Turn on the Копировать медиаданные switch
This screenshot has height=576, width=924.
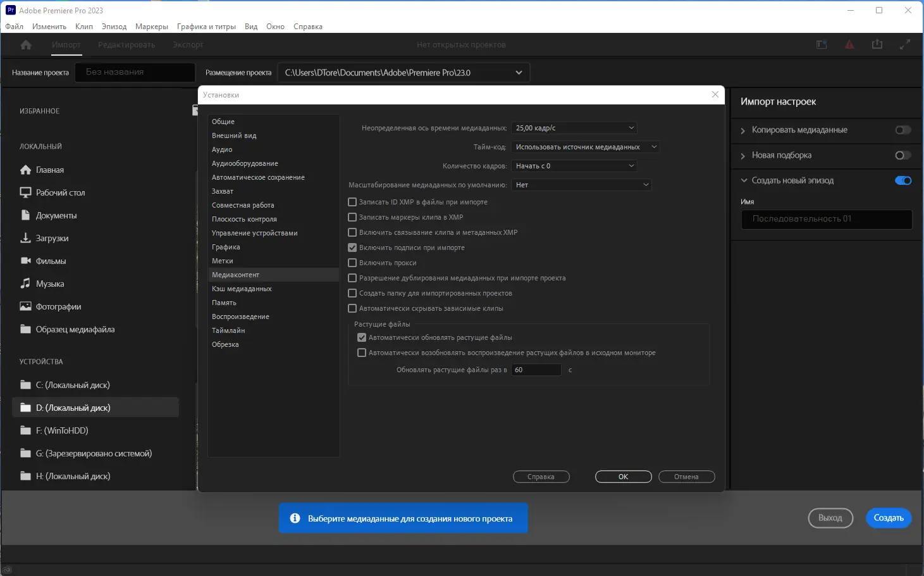[x=903, y=130]
